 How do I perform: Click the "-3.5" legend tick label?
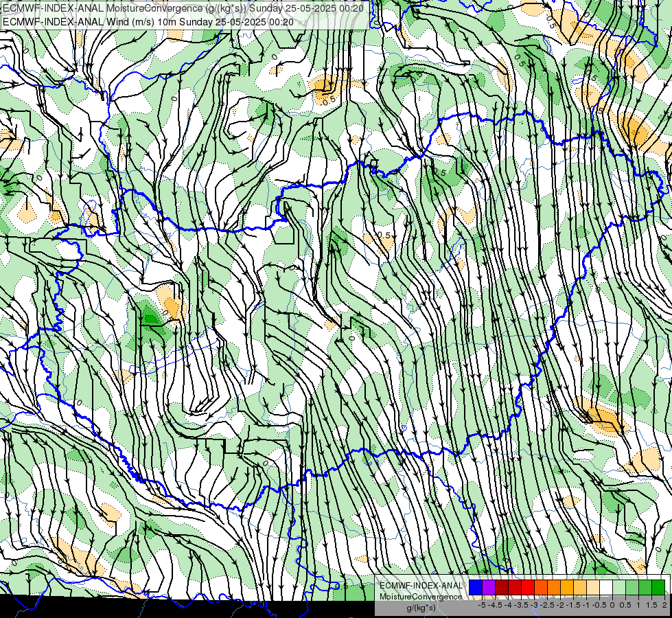[521, 605]
